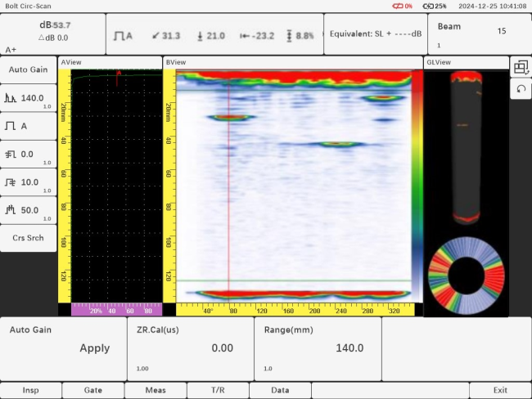Open the gate start 0.0 parameter
The image size is (532, 399).
tap(29, 155)
